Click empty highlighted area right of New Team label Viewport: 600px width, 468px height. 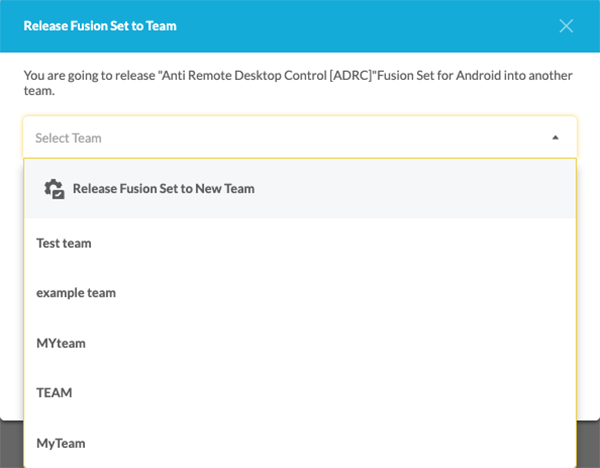[x=420, y=189]
